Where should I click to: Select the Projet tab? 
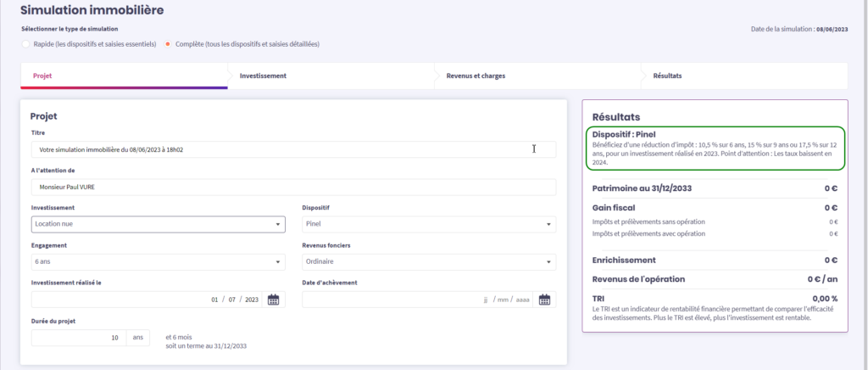tap(42, 76)
